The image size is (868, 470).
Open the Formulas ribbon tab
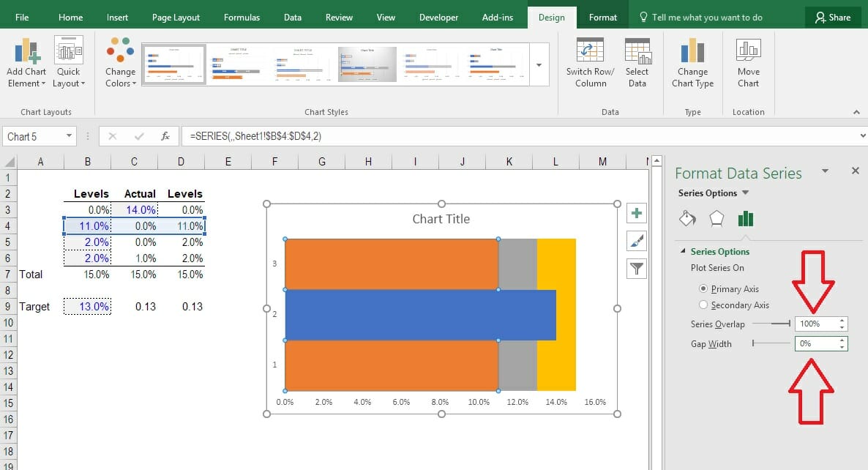242,18
